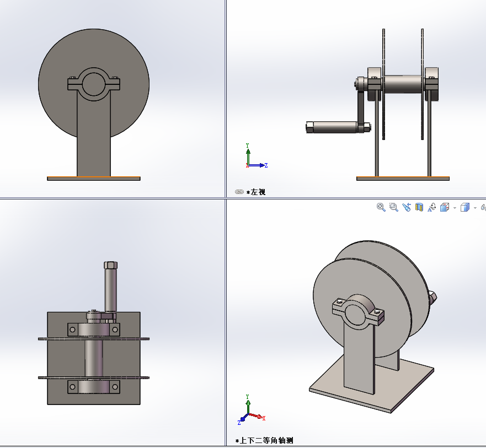Click the view link icon beside 左视
Viewport: 486px width, 448px height.
coord(239,192)
